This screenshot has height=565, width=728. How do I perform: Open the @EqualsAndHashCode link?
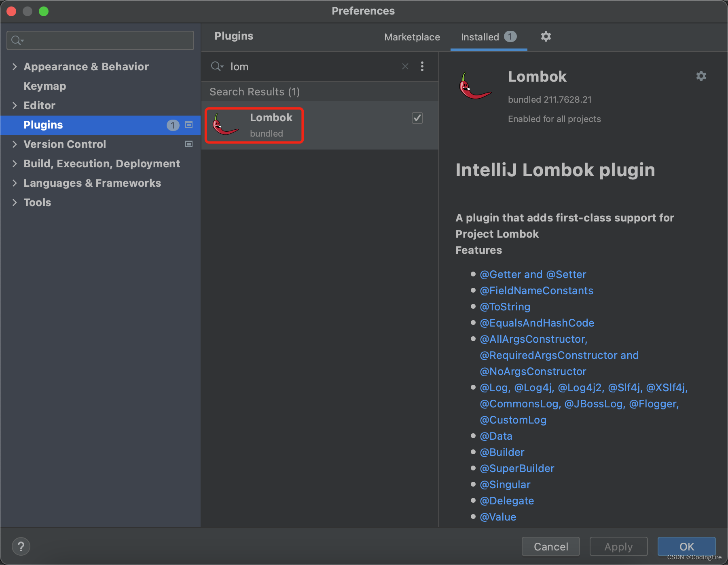click(537, 323)
